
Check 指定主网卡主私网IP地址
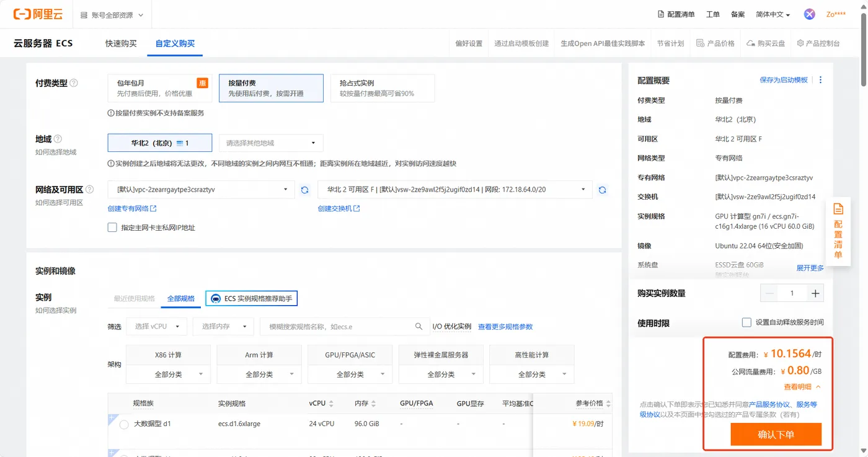(112, 228)
